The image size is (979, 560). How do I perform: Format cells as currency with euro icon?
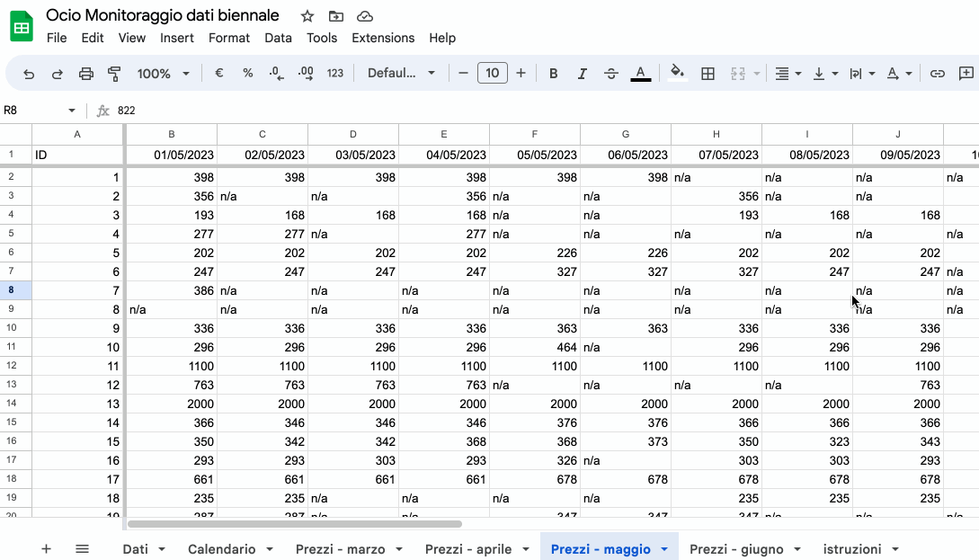218,74
